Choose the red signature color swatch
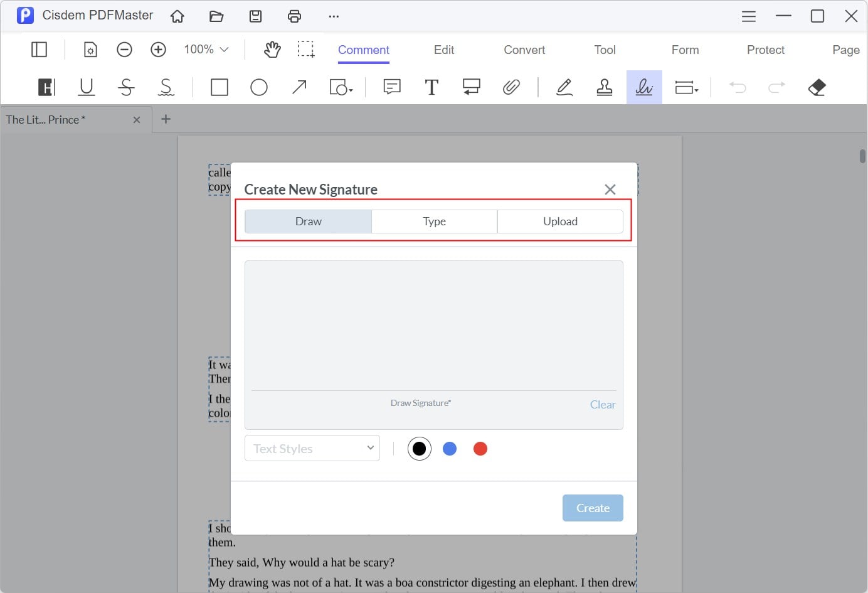 tap(480, 449)
